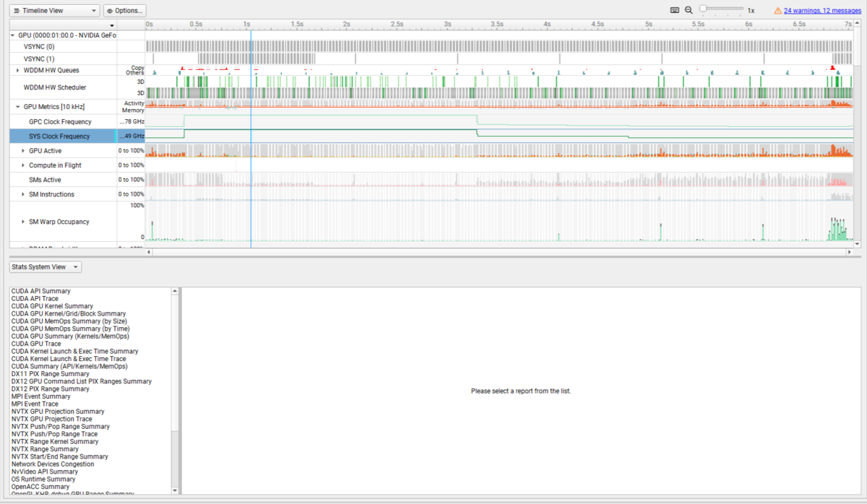The image size is (867, 504).
Task: Select CUDA GPU MemOps Summary (by Size)
Action: pos(70,321)
